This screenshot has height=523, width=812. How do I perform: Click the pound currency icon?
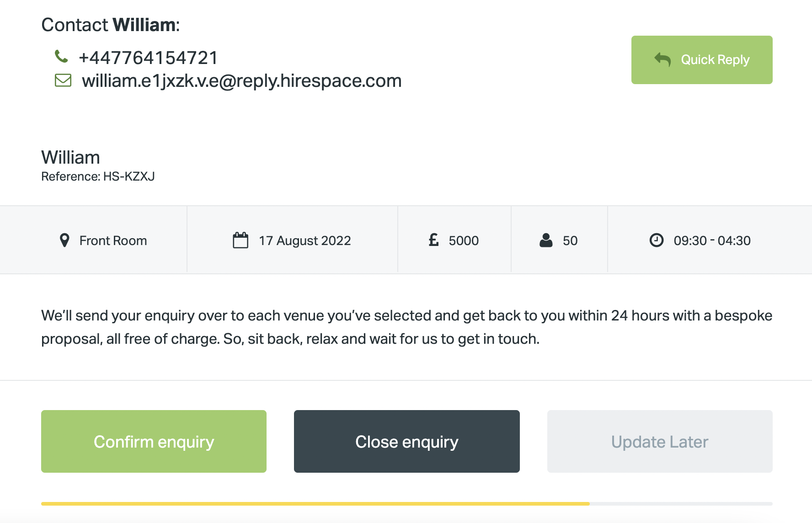[x=434, y=240]
